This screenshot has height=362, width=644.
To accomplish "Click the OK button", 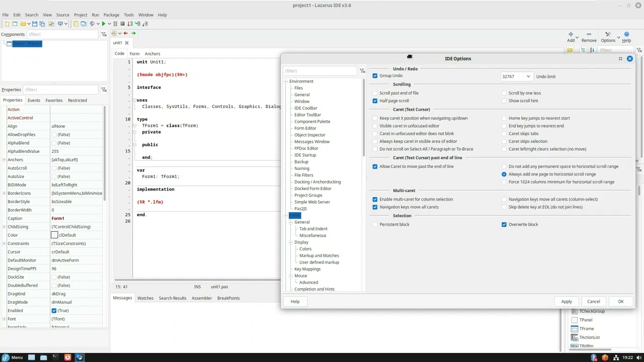I will click(621, 302).
